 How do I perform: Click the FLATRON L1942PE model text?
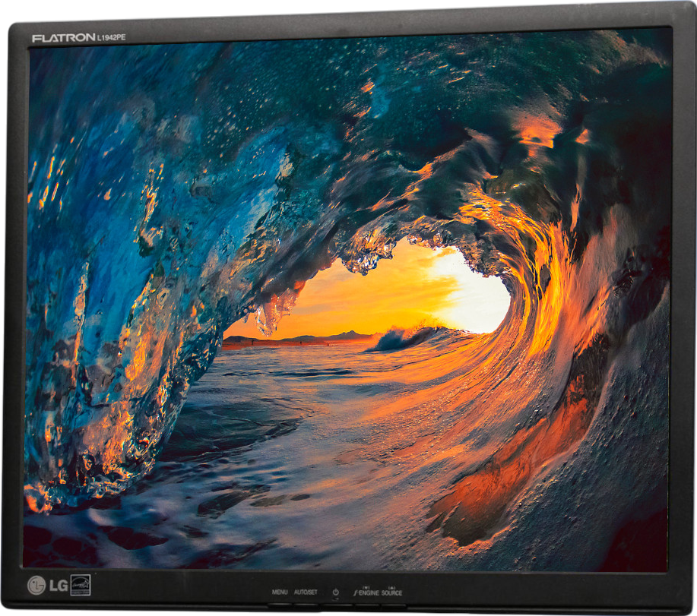[x=79, y=38]
